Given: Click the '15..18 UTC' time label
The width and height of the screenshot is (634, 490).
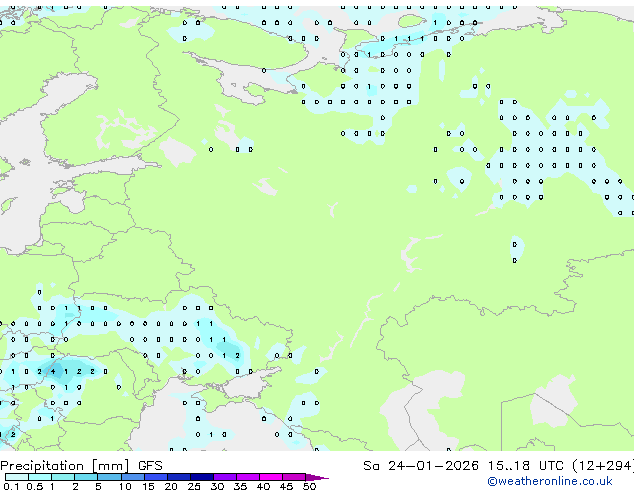Looking at the screenshot, I should pos(525,466).
